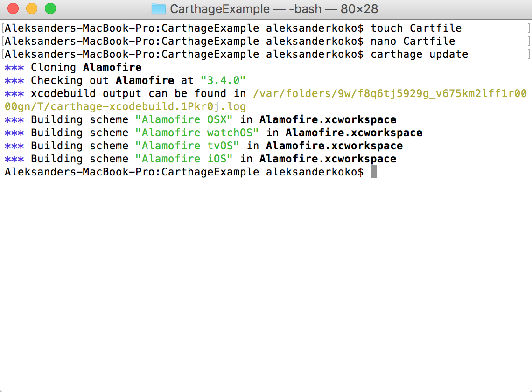
Task: Click the CarthageExample folder icon in title bar
Action: coord(159,9)
